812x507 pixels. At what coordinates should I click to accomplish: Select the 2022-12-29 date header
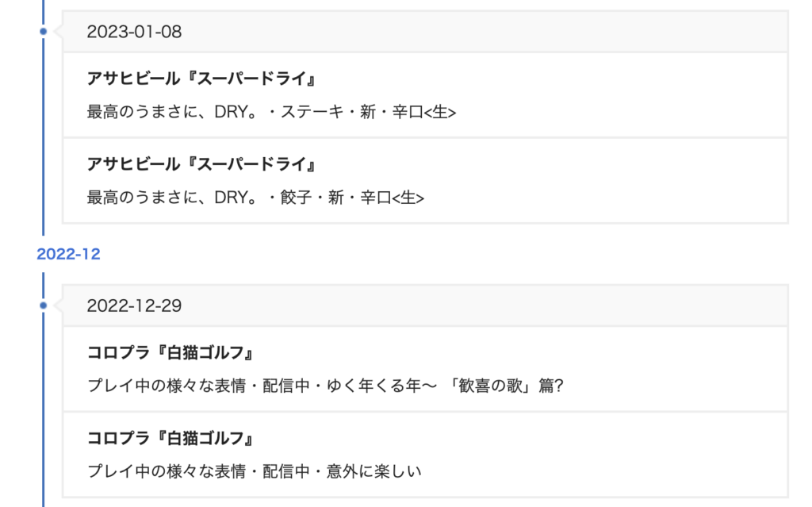[x=425, y=305]
